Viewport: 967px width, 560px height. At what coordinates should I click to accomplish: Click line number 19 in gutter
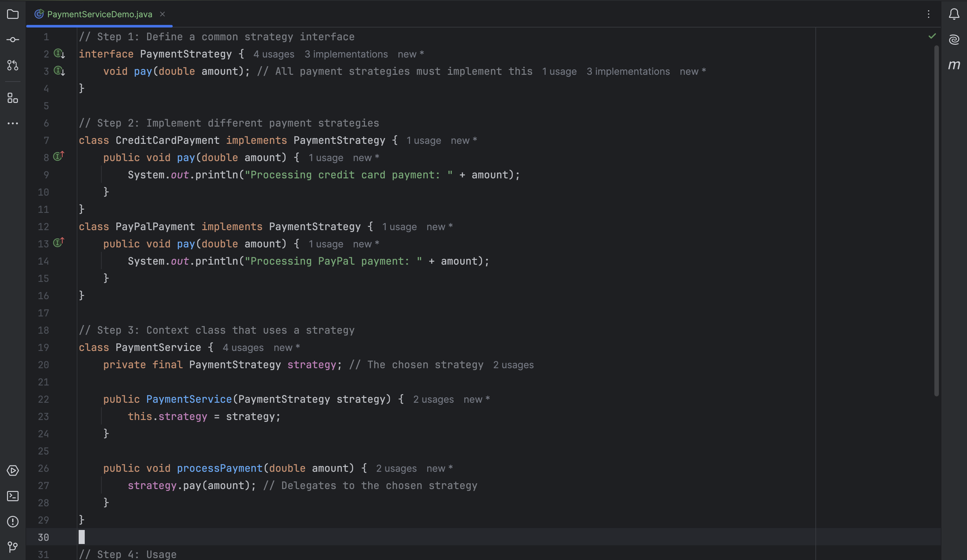tap(43, 347)
